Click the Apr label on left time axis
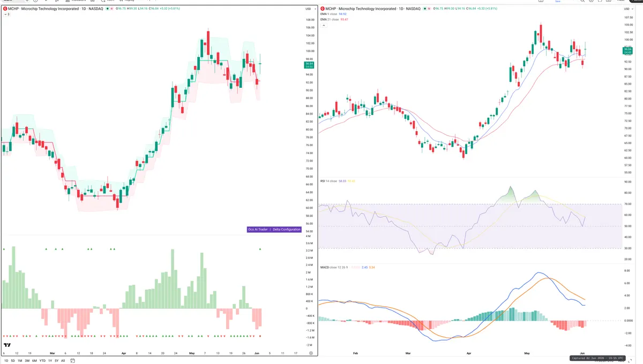This screenshot has width=643, height=364. click(x=124, y=353)
